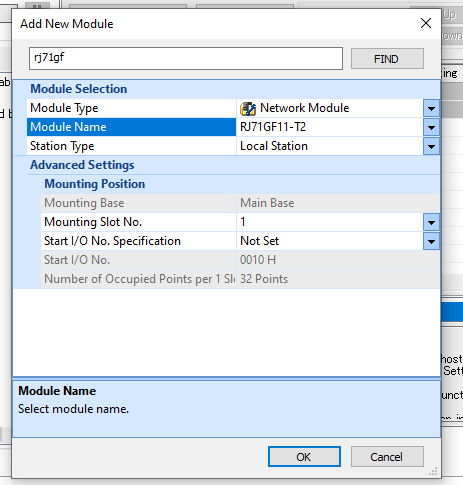Click the Network Module type icon

[248, 108]
